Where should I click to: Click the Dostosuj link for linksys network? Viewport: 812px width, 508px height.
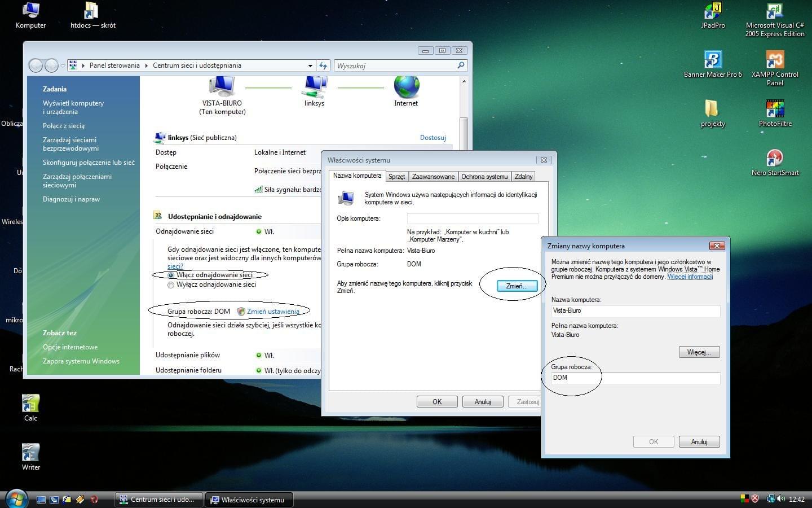tap(433, 138)
